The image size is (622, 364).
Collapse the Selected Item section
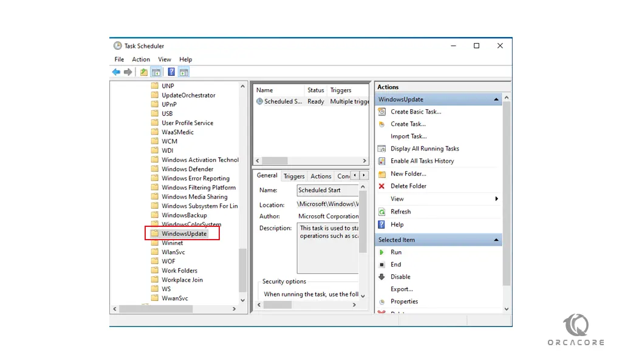496,240
